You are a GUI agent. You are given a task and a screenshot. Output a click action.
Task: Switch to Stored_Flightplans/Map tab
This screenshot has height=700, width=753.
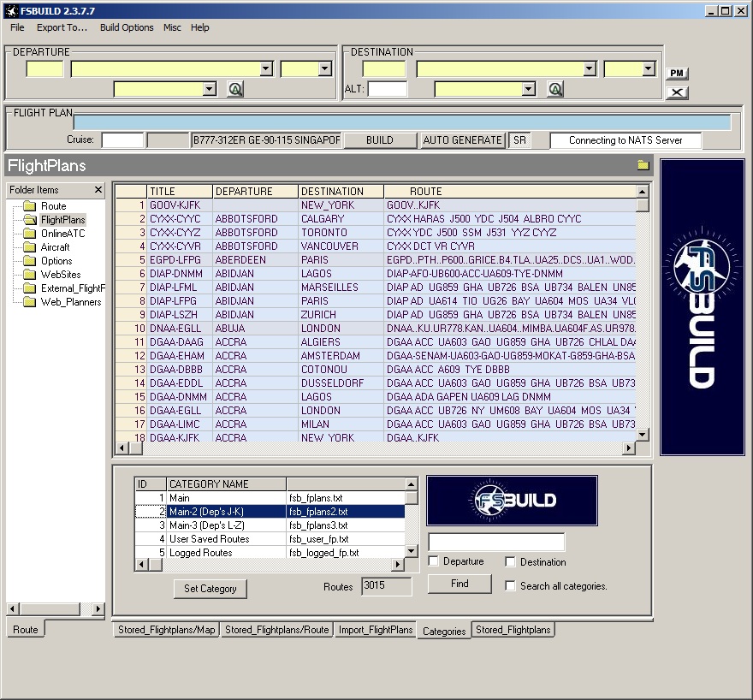(x=166, y=630)
